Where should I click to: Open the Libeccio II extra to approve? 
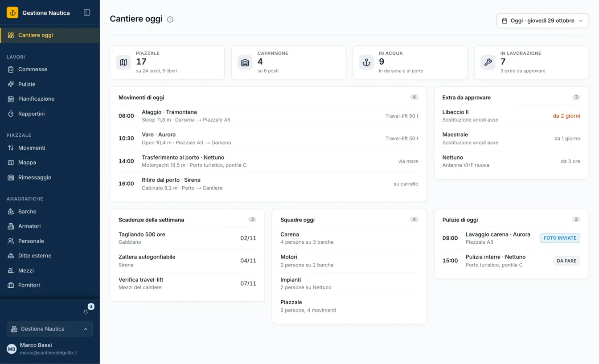click(511, 116)
